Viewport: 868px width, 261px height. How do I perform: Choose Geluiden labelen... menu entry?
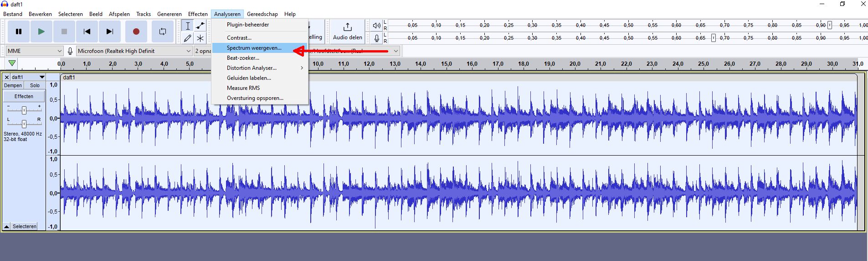[x=260, y=78]
